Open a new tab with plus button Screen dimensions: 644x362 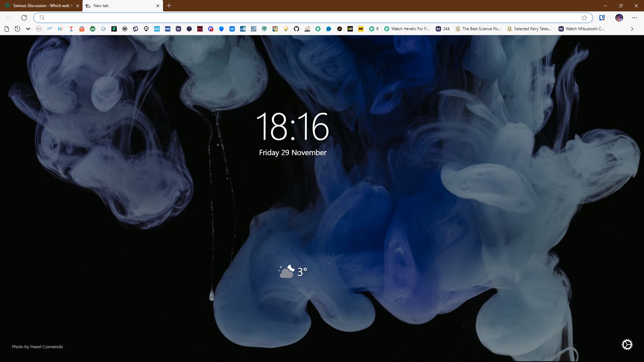click(169, 6)
